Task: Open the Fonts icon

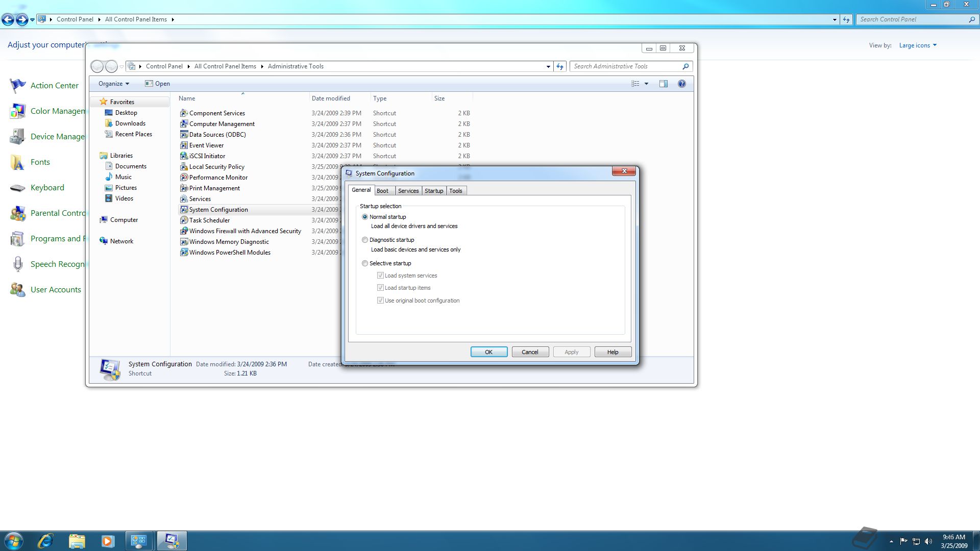Action: pyautogui.click(x=18, y=162)
